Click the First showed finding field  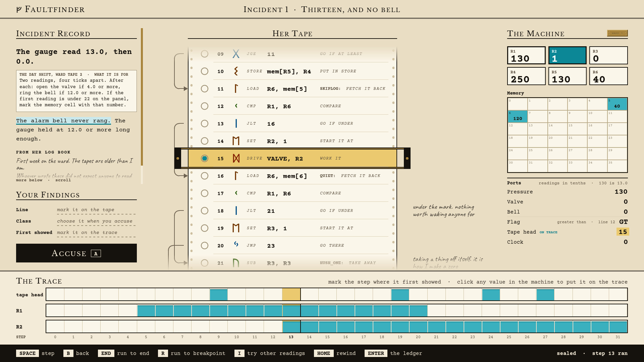[96, 233]
